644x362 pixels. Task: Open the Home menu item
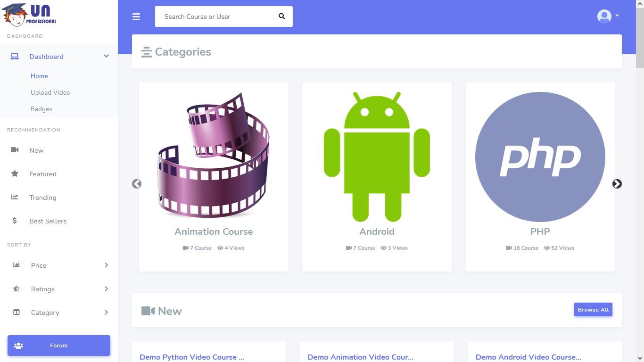(x=39, y=76)
